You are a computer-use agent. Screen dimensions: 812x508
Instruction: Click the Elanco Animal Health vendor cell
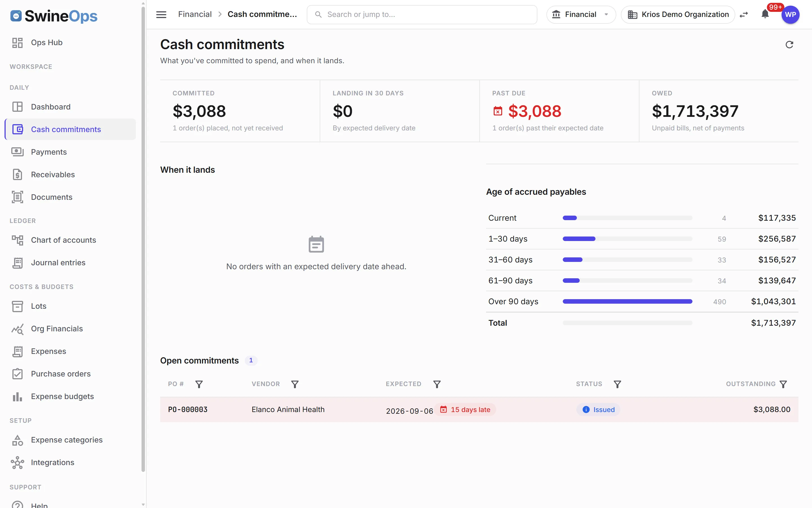(x=288, y=410)
